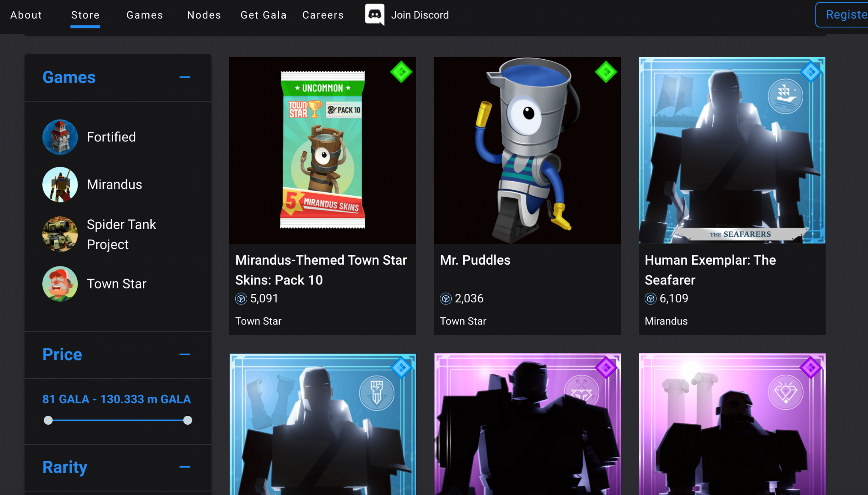
Task: Click the 5,091 price value
Action: tap(264, 299)
